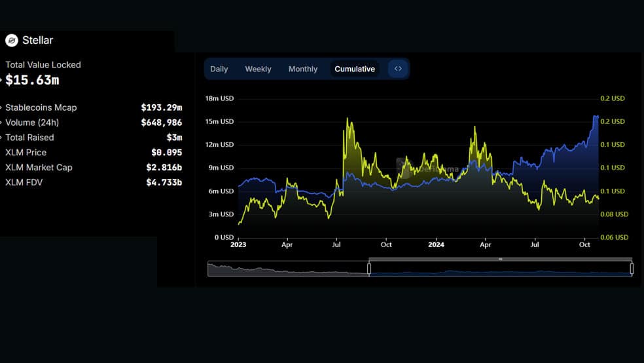Switch to the Weekly view tab
The width and height of the screenshot is (644, 363).
(x=258, y=69)
